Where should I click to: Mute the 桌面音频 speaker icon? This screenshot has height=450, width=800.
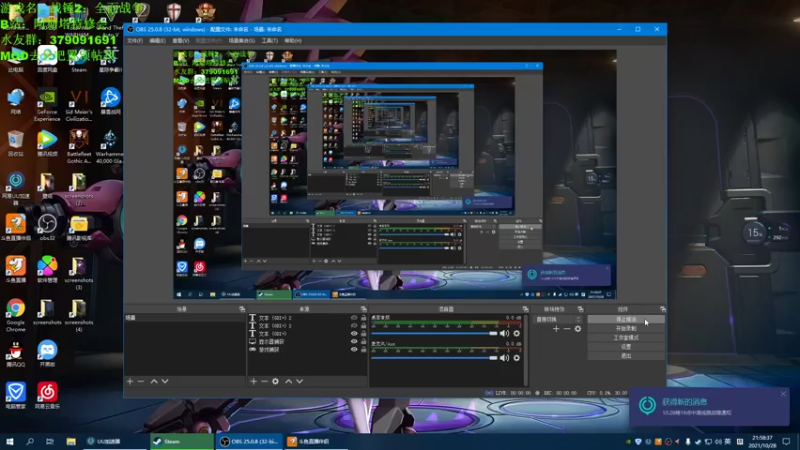[504, 333]
